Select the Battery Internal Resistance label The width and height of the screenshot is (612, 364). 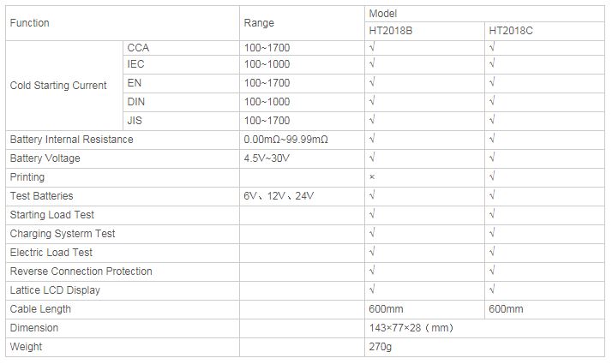pos(71,140)
